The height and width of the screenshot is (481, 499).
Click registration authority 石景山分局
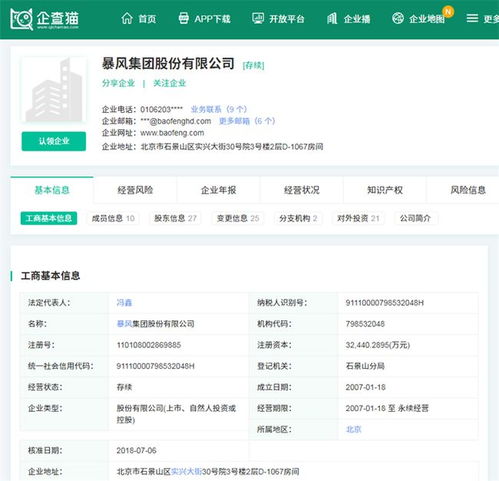tap(365, 366)
